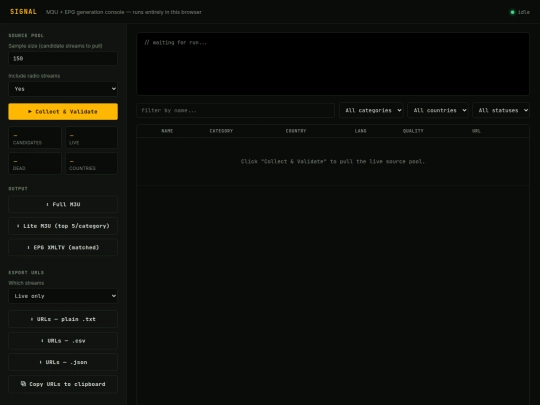Open the Which streams dropdown
This screenshot has width=540, height=405.
pyautogui.click(x=63, y=296)
